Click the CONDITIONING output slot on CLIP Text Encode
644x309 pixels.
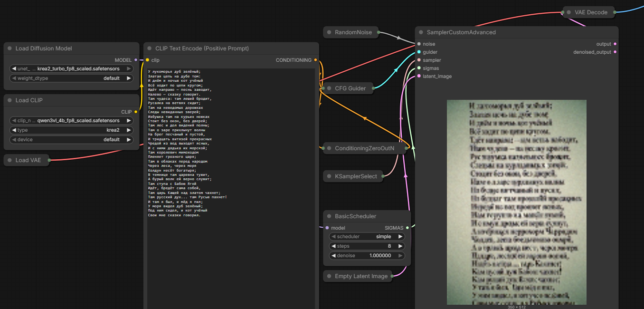(x=315, y=60)
